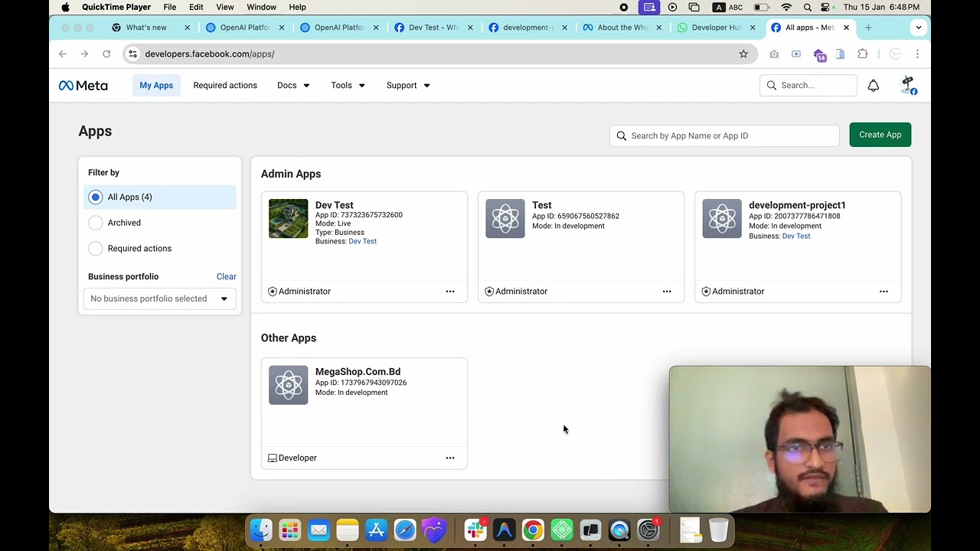Click the camera extension icon
Screen dimensions: 980x551
pos(774,54)
